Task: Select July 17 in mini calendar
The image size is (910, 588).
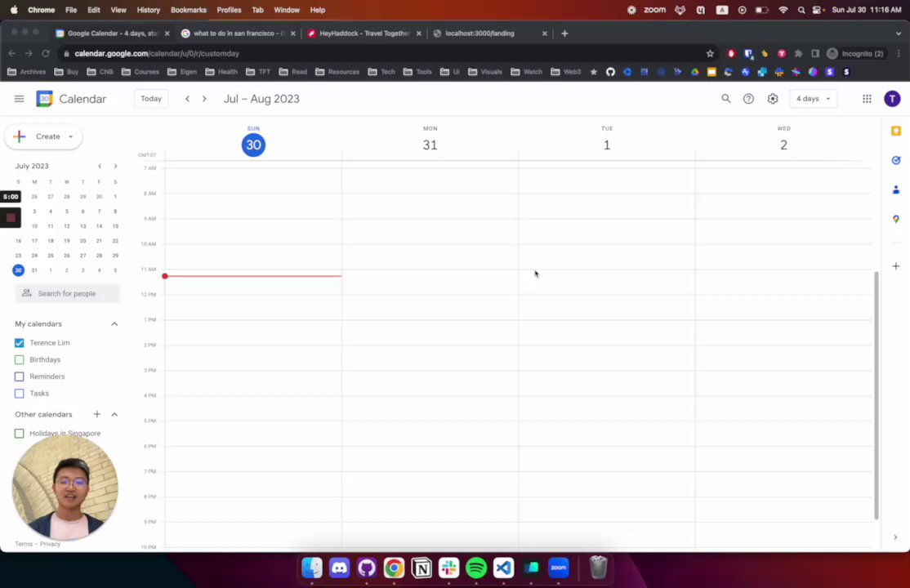Action: pyautogui.click(x=34, y=241)
